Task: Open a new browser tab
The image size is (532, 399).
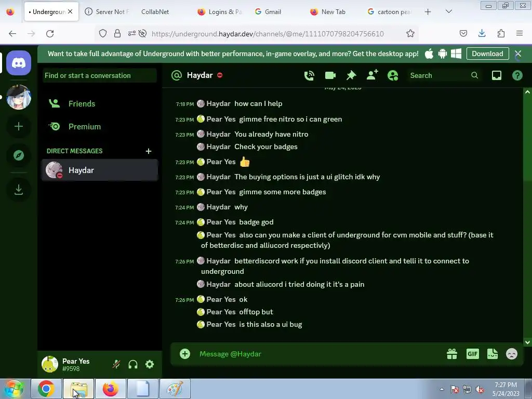Action: pyautogui.click(x=428, y=11)
